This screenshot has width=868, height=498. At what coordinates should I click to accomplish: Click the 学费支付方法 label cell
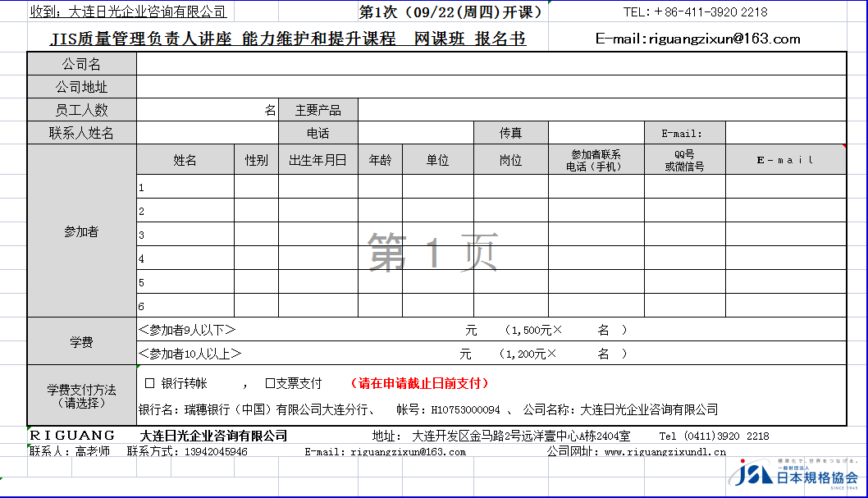point(81,395)
